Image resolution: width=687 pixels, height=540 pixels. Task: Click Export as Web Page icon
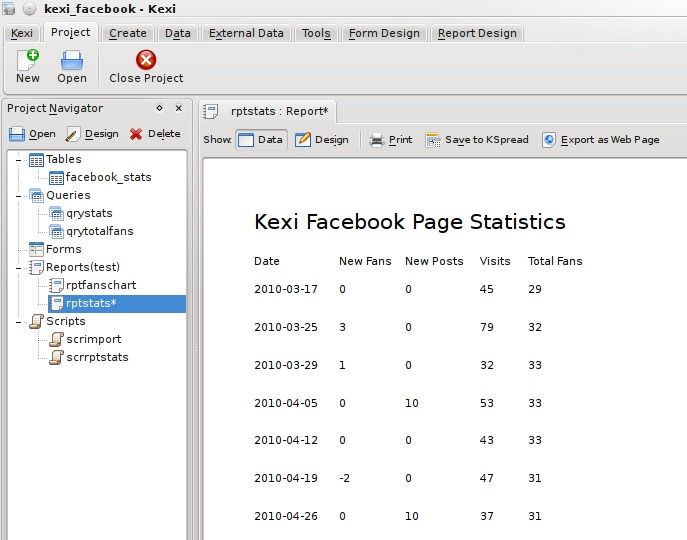(x=549, y=140)
